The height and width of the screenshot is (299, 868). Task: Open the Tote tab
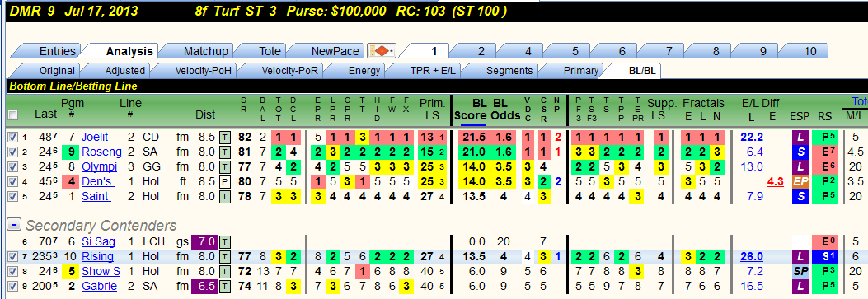coord(270,51)
